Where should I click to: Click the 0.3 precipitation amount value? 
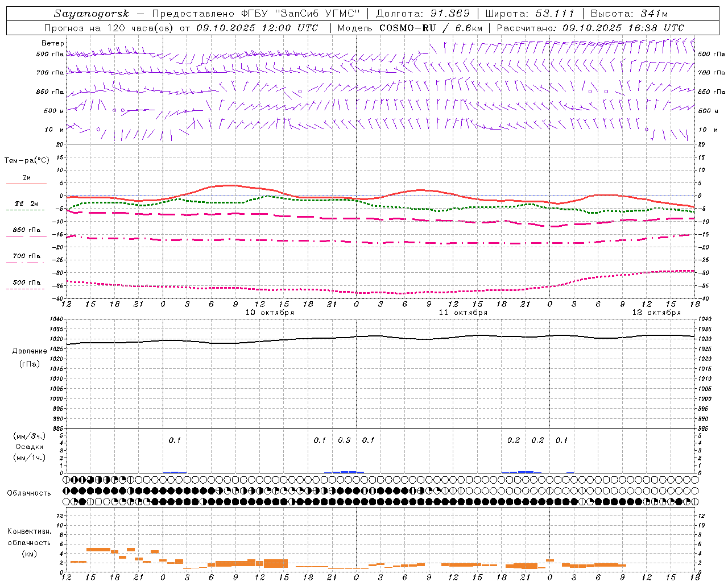[x=344, y=440]
